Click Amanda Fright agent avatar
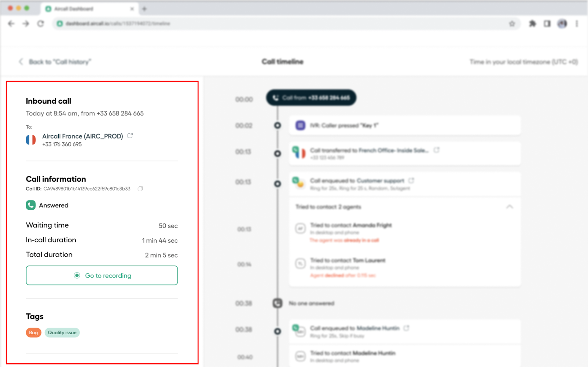588x367 pixels. pos(300,228)
